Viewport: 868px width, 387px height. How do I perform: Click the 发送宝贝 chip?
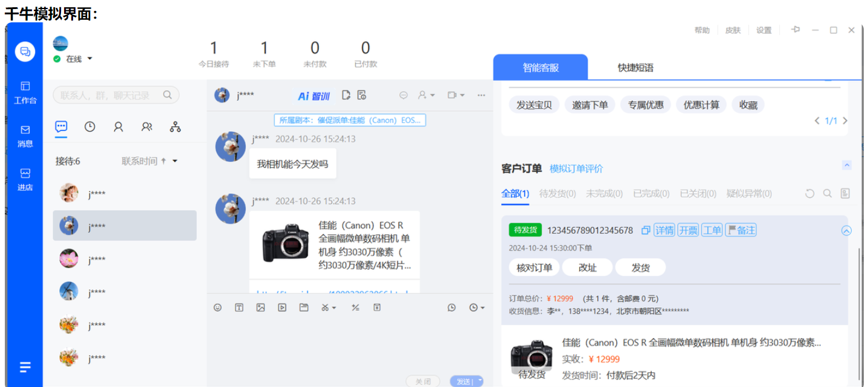[x=534, y=104]
